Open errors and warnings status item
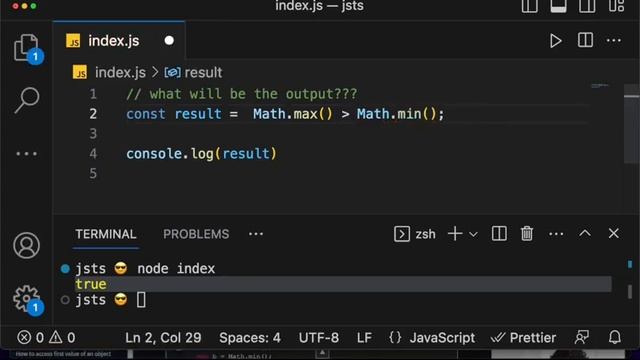This screenshot has width=640, height=360. click(46, 338)
